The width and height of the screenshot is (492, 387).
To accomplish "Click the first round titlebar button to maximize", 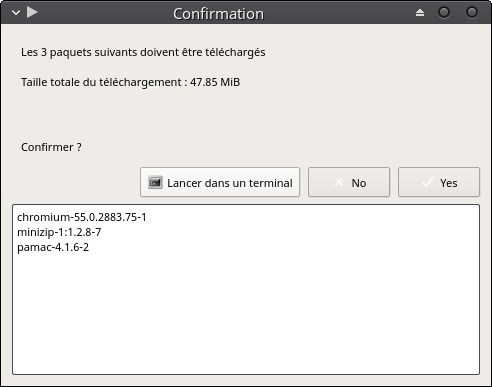I will point(444,13).
